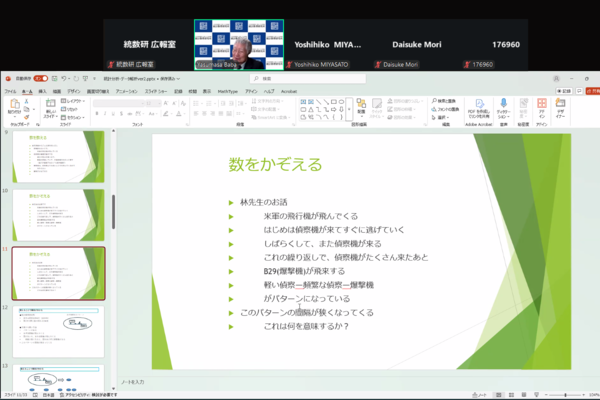Screen dimensions: 600x400
Task: Click the Paste clipboard icon
Action: 15,104
